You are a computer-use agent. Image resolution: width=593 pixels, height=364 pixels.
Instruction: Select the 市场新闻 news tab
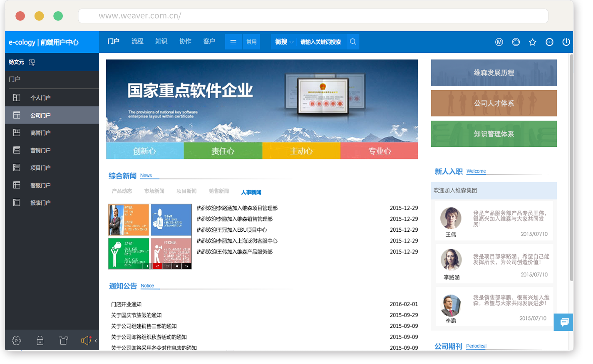point(154,191)
